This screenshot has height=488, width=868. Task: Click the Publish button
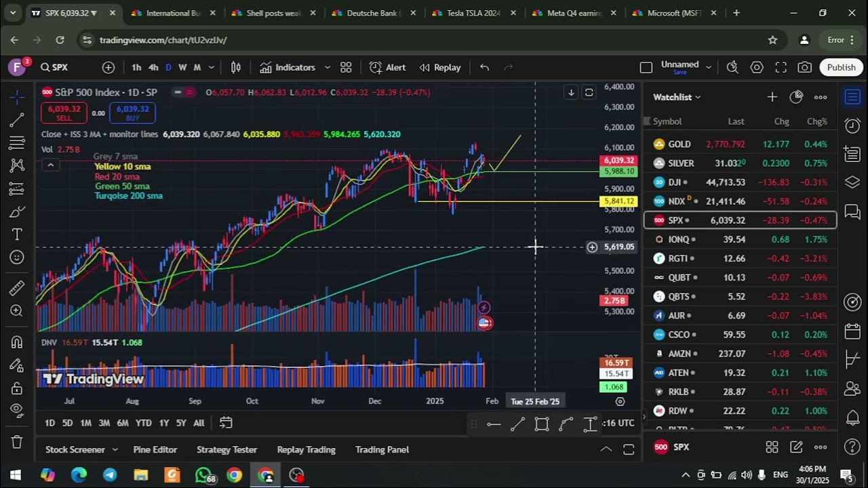(841, 67)
